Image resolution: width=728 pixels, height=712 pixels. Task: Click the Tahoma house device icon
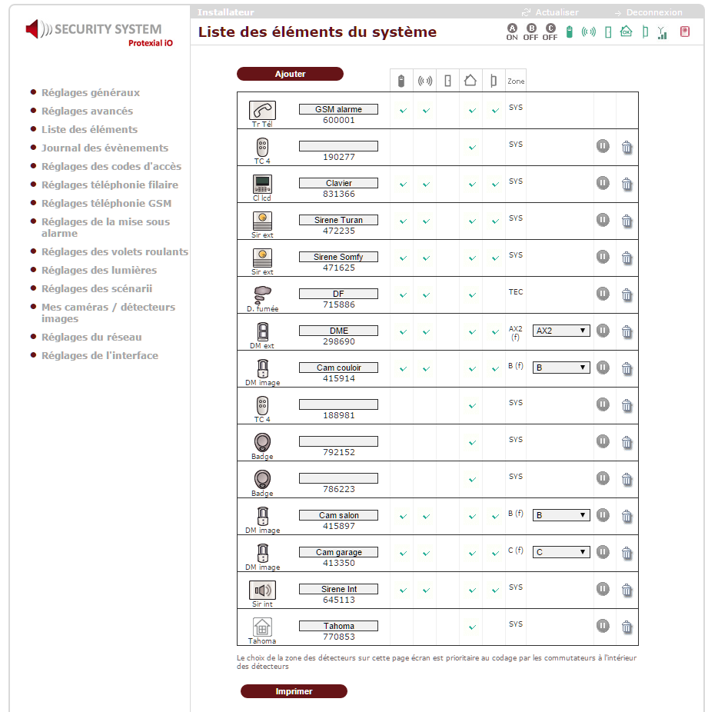coord(262,627)
